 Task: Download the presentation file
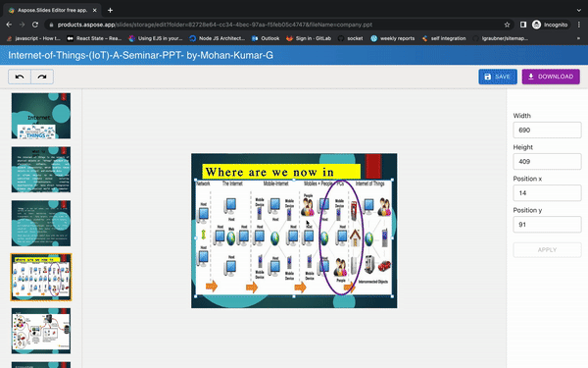click(x=551, y=77)
